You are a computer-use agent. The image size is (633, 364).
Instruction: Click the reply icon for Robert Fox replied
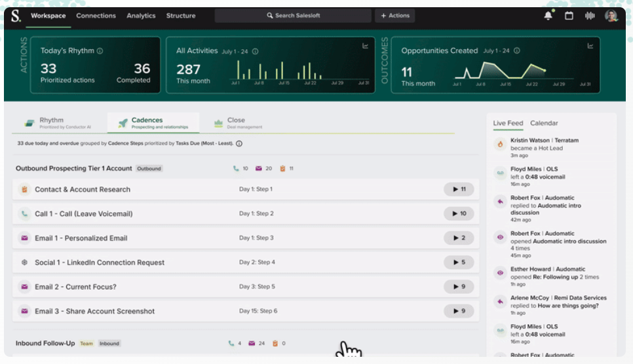(500, 202)
